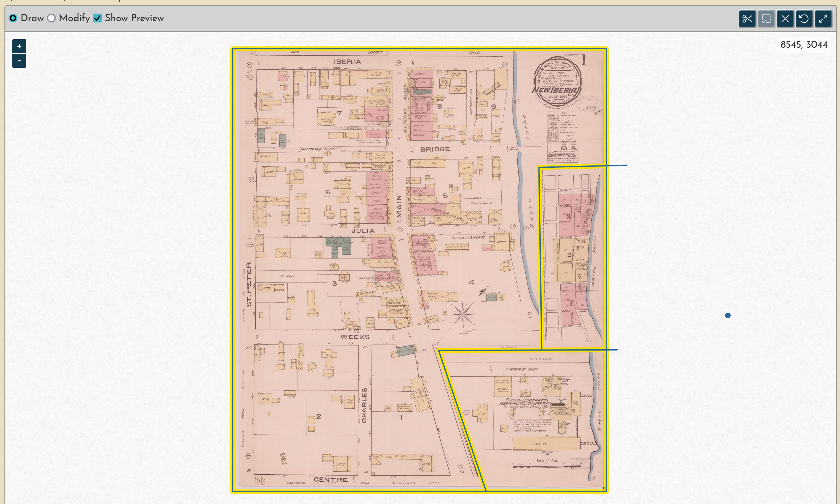
Task: Click the circular-arrow reset button
Action: 804,19
